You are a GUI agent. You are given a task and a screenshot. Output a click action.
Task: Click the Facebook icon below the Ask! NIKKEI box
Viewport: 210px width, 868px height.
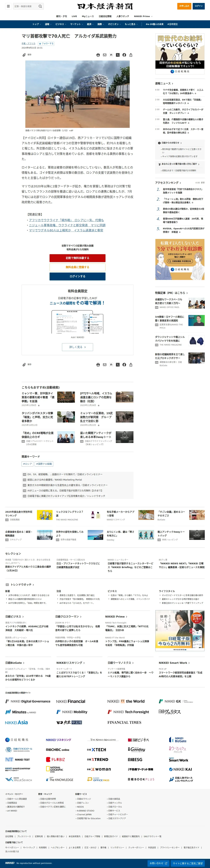[x=124, y=365]
